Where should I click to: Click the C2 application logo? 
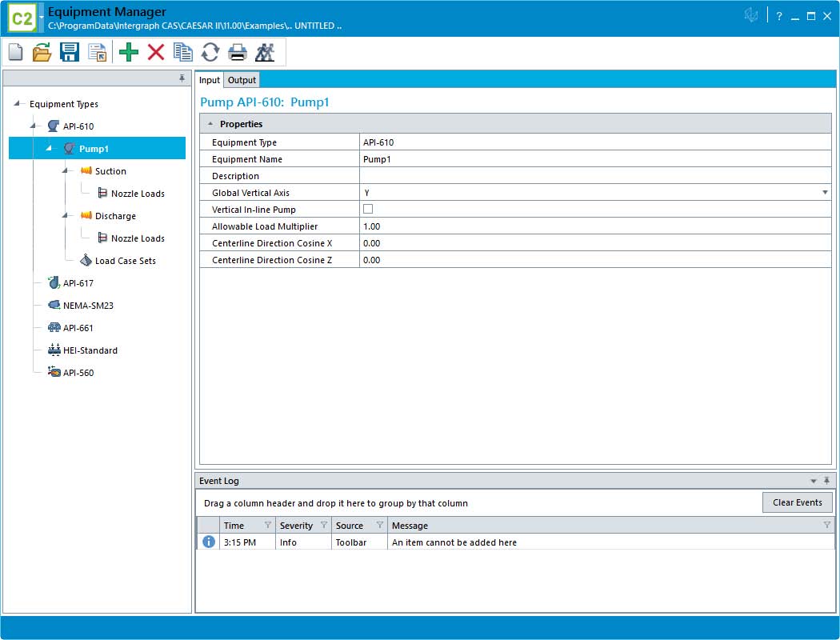click(x=22, y=18)
